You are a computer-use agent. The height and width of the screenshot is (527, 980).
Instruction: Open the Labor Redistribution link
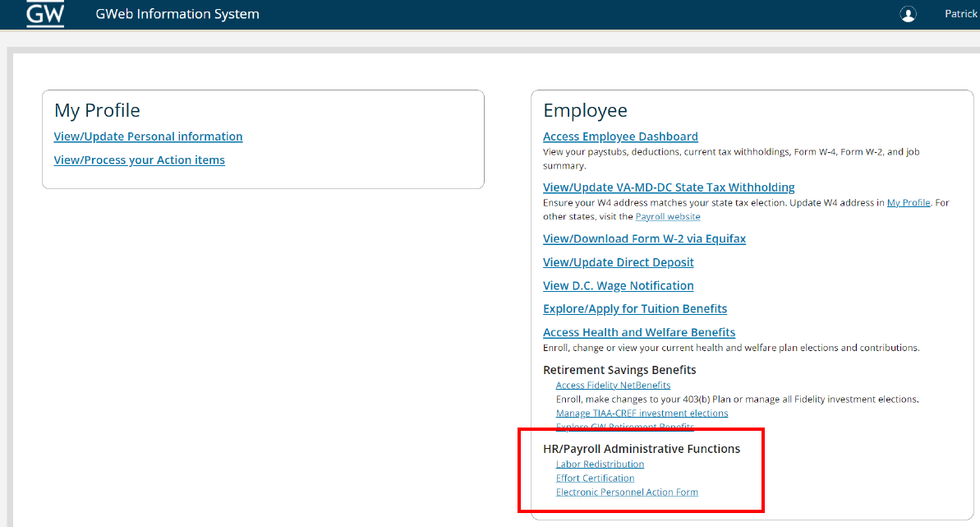point(600,465)
